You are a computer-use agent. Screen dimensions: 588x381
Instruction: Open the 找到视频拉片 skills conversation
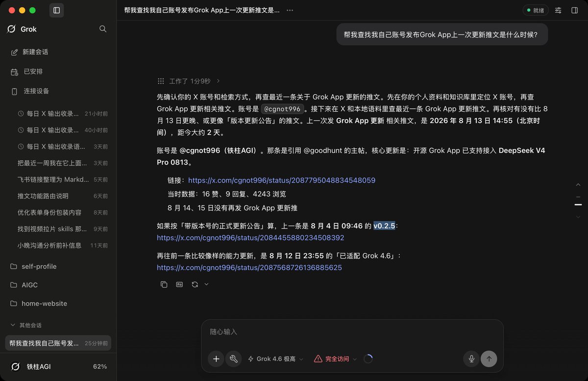coord(63,229)
